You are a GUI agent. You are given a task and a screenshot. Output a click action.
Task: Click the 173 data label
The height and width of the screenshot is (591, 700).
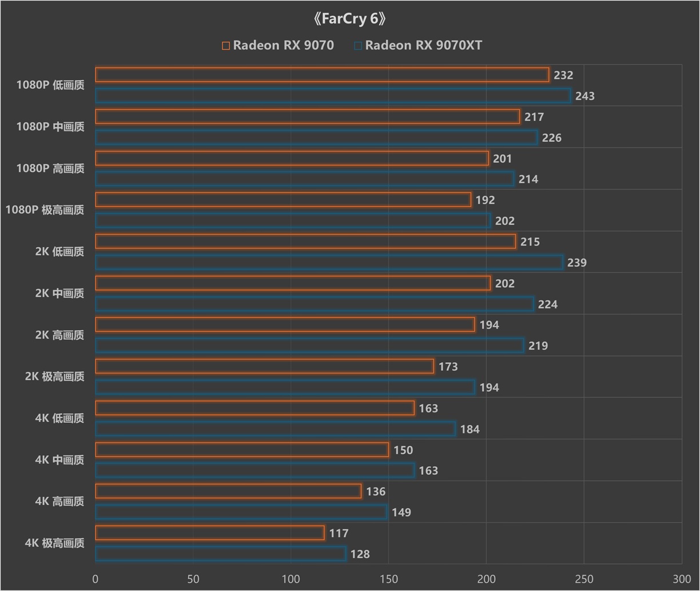click(448, 367)
